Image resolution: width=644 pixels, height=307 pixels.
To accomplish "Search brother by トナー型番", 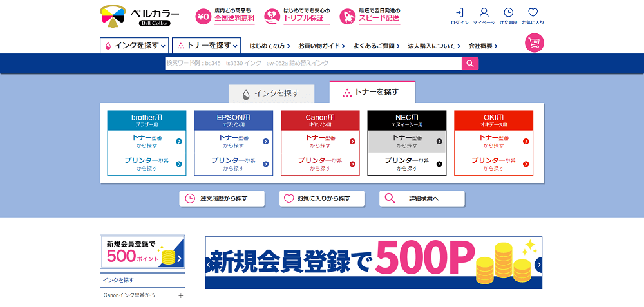I will click(147, 141).
